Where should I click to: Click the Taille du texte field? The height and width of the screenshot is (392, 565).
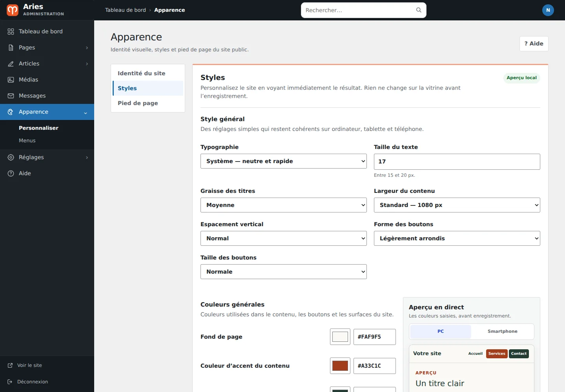click(x=457, y=162)
